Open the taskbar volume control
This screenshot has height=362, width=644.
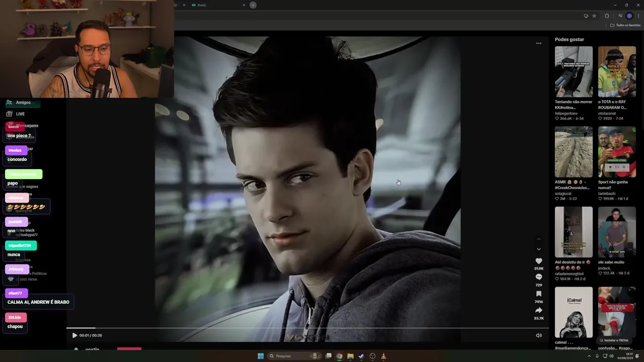click(x=611, y=356)
